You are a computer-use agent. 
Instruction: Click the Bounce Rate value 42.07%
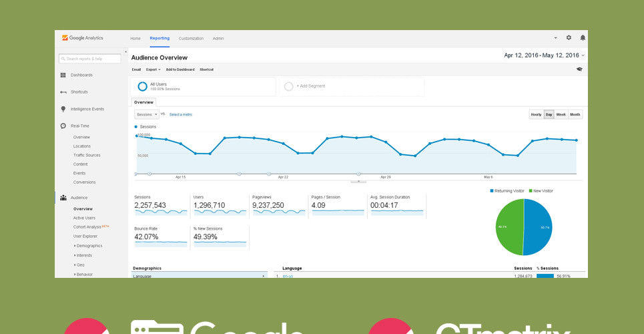click(x=146, y=237)
